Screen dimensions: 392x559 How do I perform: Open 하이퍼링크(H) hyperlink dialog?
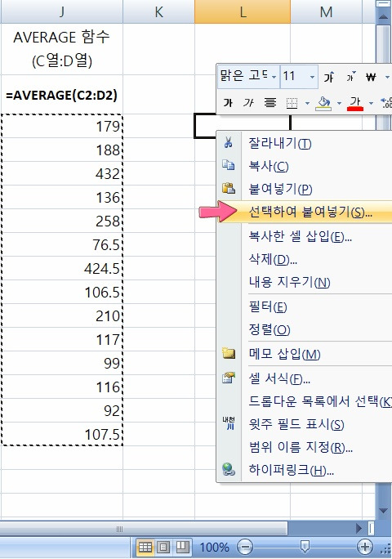305,470
